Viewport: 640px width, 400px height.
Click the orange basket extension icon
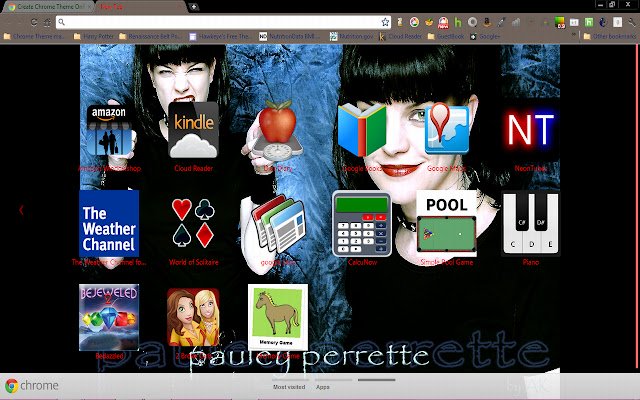429,22
